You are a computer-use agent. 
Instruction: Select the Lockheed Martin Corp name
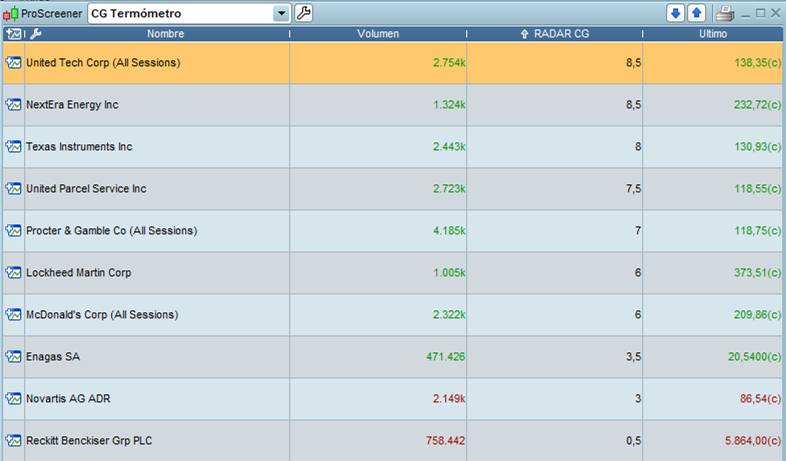pos(79,273)
